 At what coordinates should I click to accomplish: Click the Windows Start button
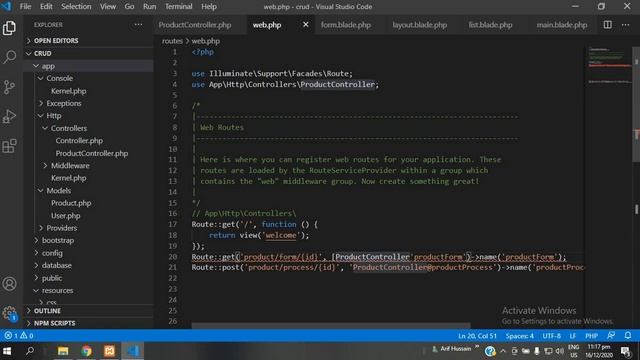pos(7,351)
